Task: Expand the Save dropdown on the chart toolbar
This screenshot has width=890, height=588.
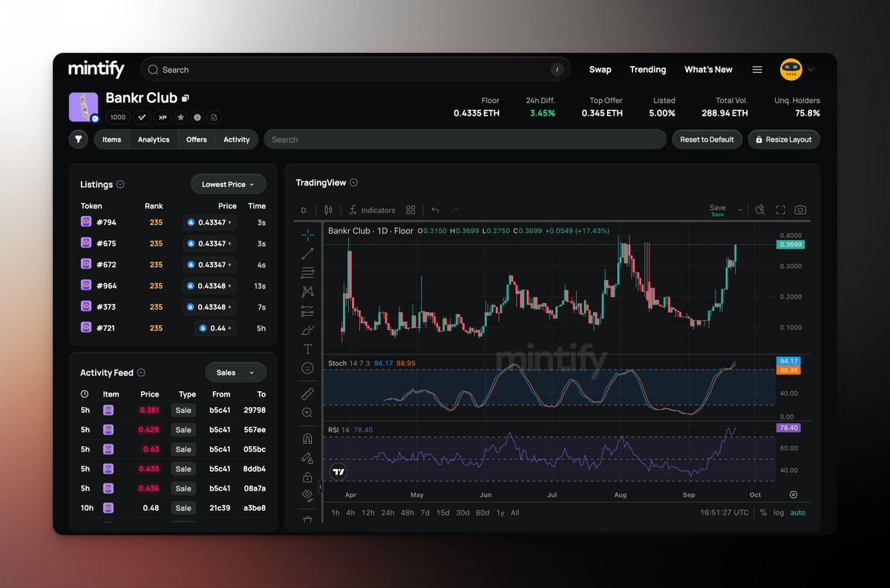Action: click(x=740, y=209)
